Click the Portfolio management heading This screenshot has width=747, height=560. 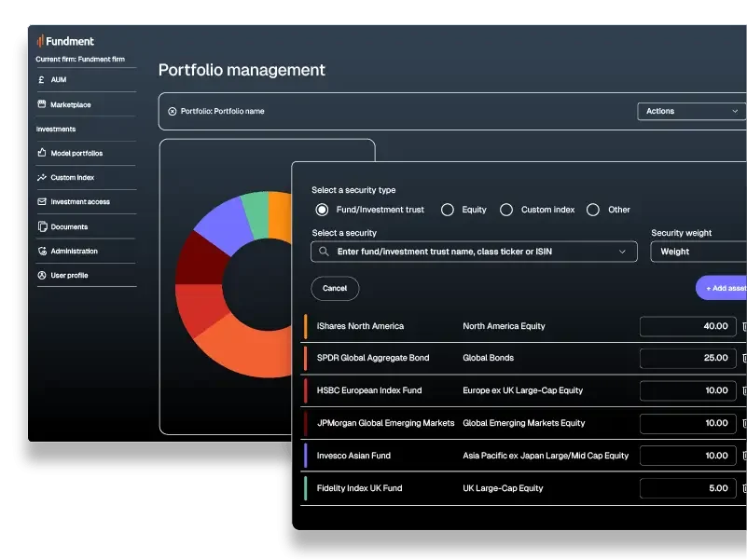pyautogui.click(x=242, y=70)
